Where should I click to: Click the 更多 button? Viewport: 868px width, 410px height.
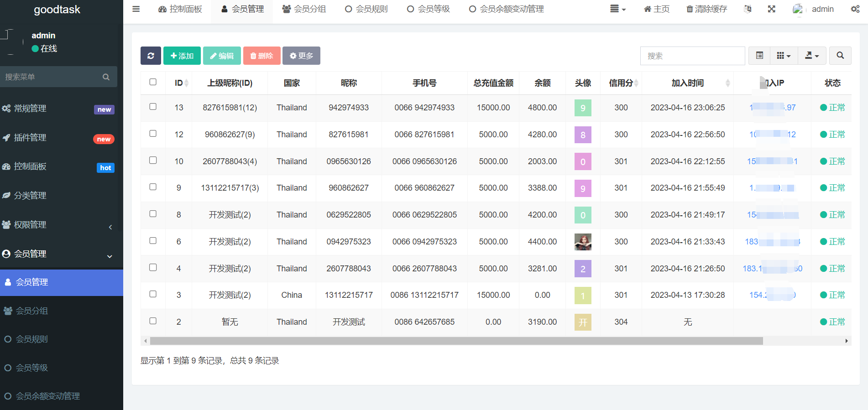301,56
